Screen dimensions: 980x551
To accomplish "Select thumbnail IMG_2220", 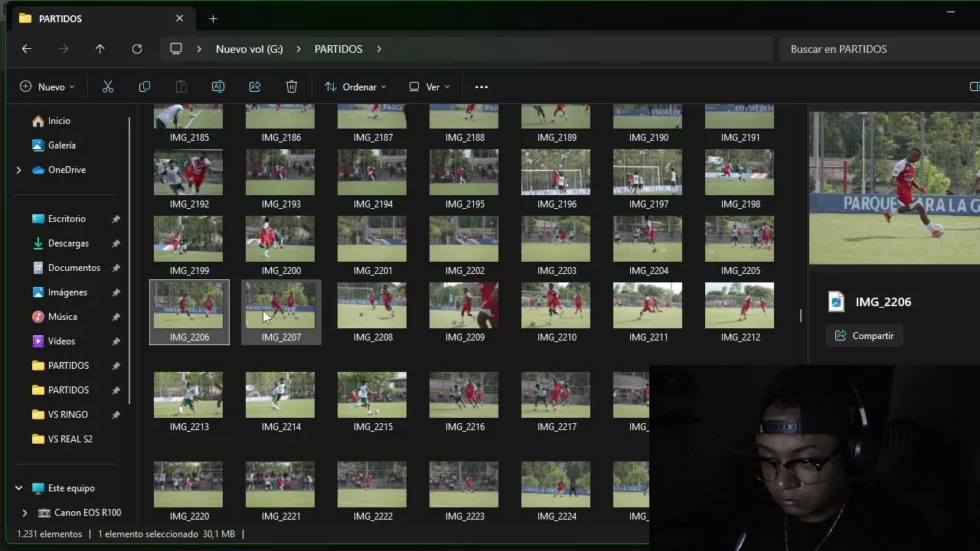I will point(189,491).
